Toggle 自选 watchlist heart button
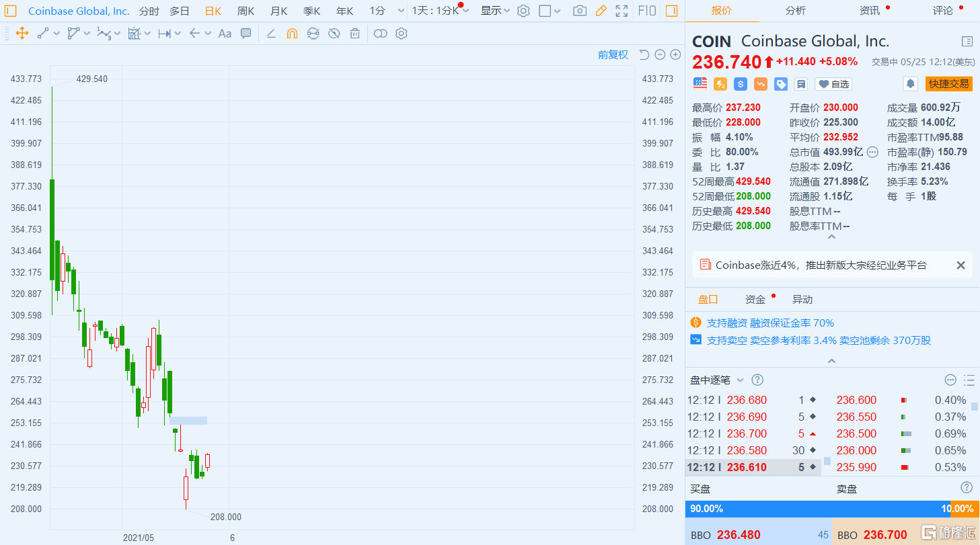 point(833,84)
